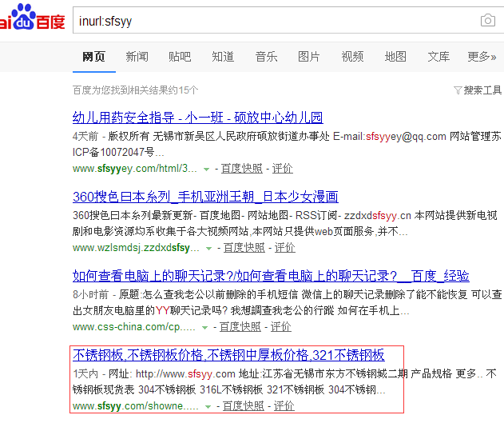Click 评价 for the sfsyy.com result
The width and height of the screenshot is (504, 423).
(284, 406)
